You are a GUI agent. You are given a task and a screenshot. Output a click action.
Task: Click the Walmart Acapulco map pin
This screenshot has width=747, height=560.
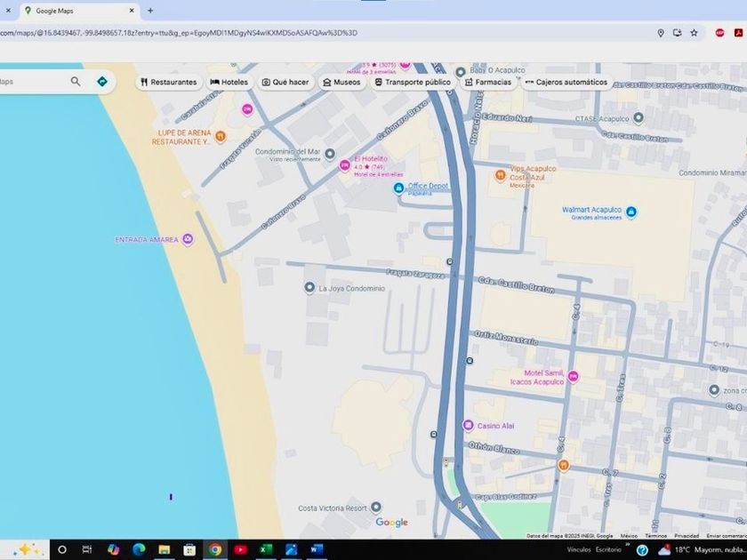(x=631, y=212)
